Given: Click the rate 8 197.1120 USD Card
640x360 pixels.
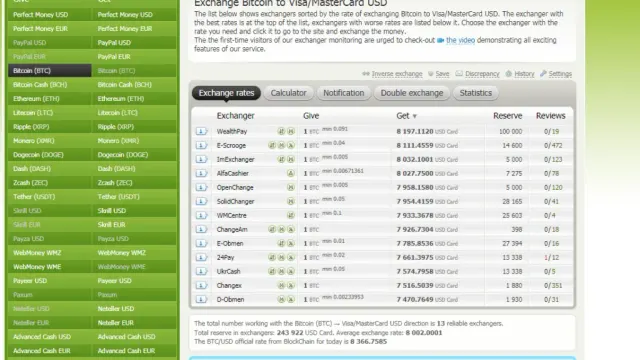Looking at the screenshot, I should pos(427,131).
